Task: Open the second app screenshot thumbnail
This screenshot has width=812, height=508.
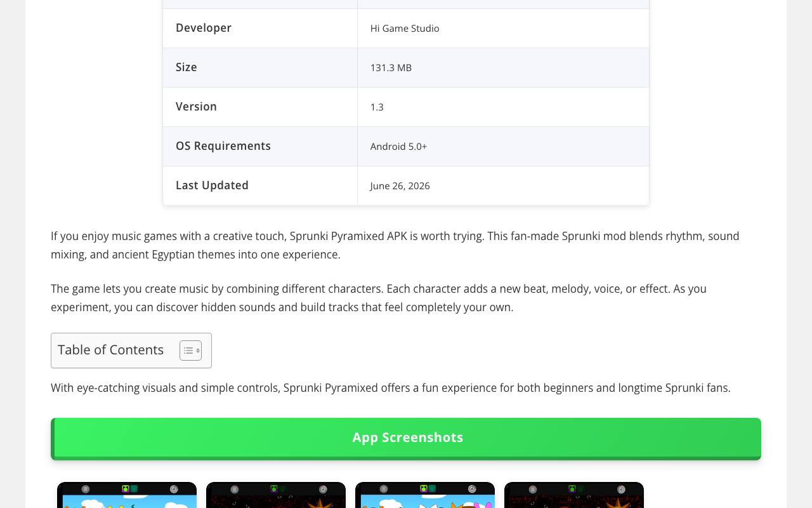Action: coord(276,495)
